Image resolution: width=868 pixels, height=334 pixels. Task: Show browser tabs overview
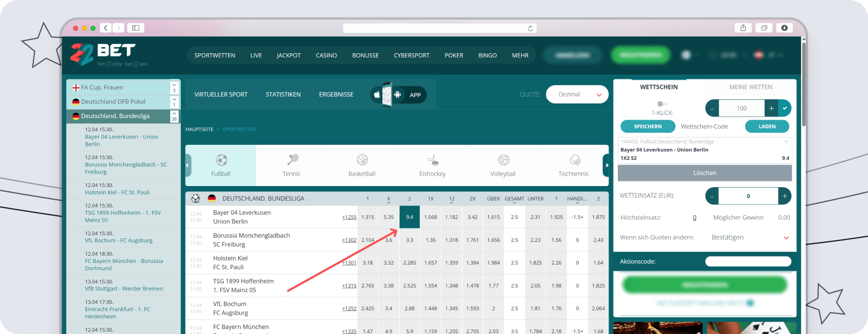pos(764,28)
